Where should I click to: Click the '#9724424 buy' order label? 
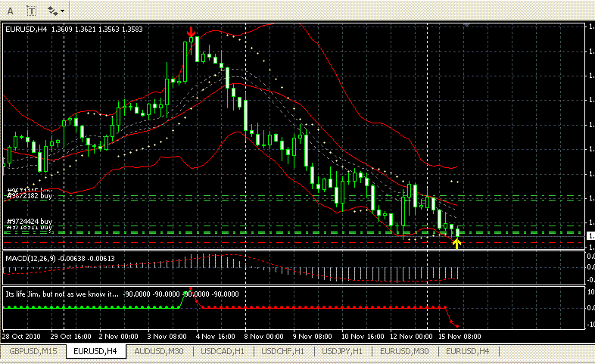(x=30, y=222)
